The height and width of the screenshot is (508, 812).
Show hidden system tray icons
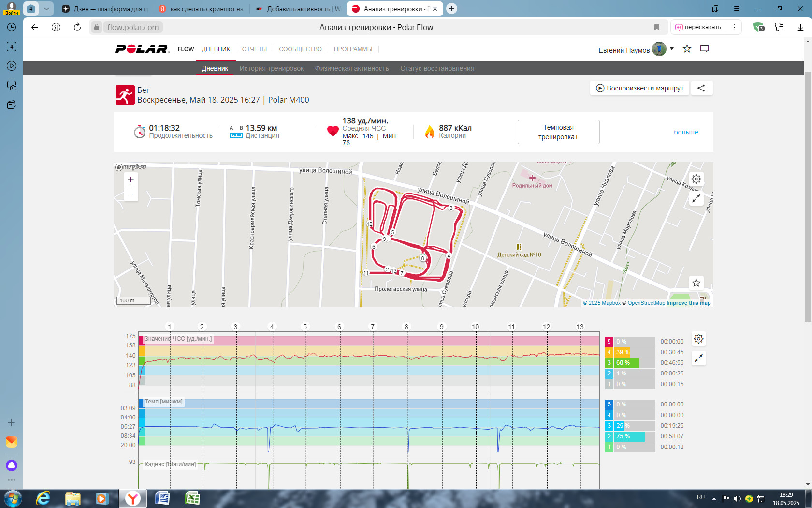pyautogui.click(x=714, y=499)
